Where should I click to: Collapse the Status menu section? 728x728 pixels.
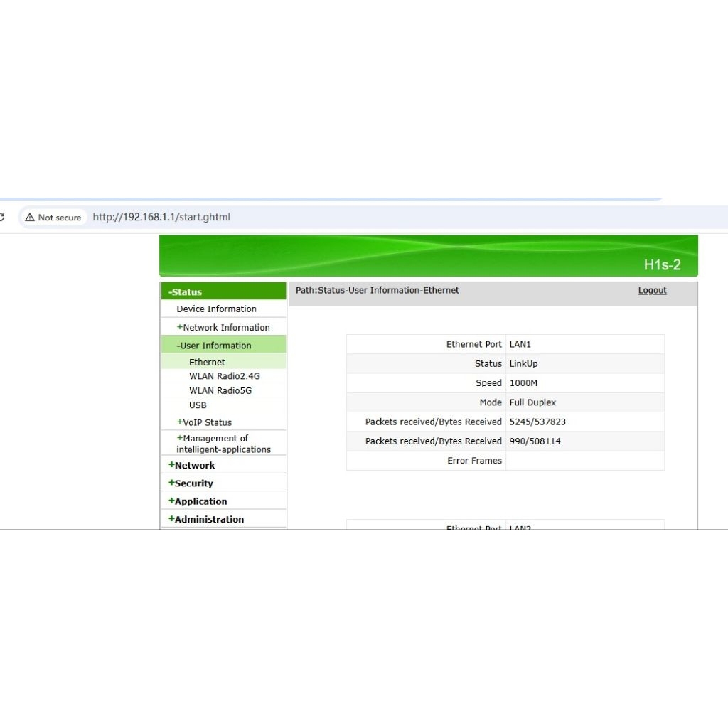(186, 292)
